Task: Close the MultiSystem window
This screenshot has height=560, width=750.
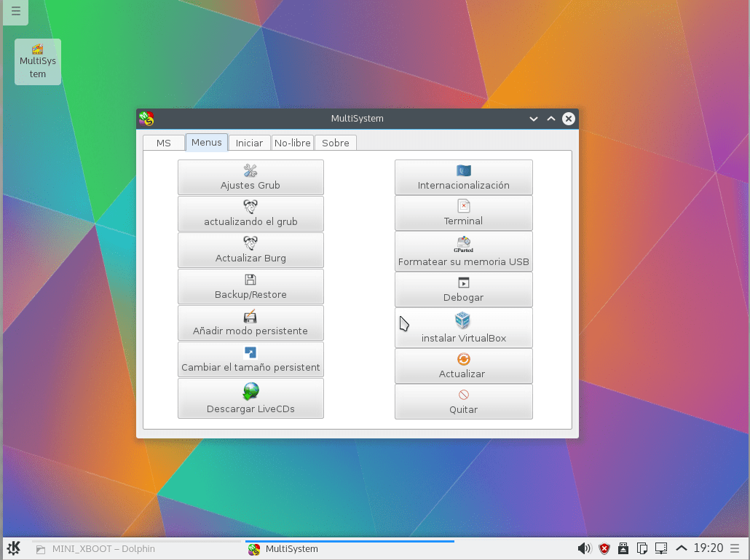Action: [568, 119]
